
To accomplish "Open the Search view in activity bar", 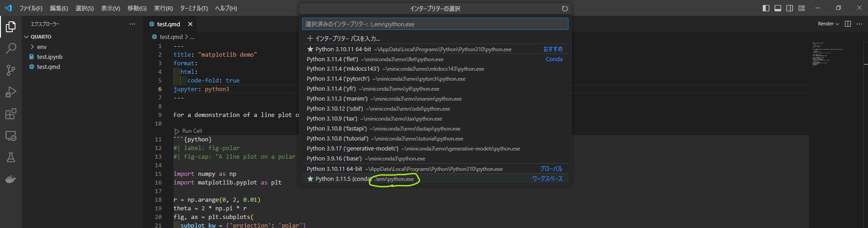I will pos(11,49).
